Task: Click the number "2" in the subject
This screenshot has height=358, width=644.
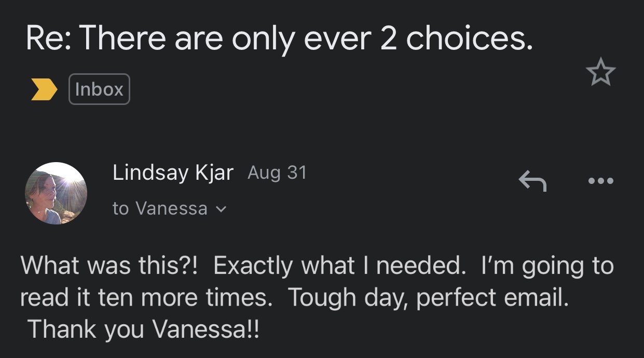Action: (389, 38)
